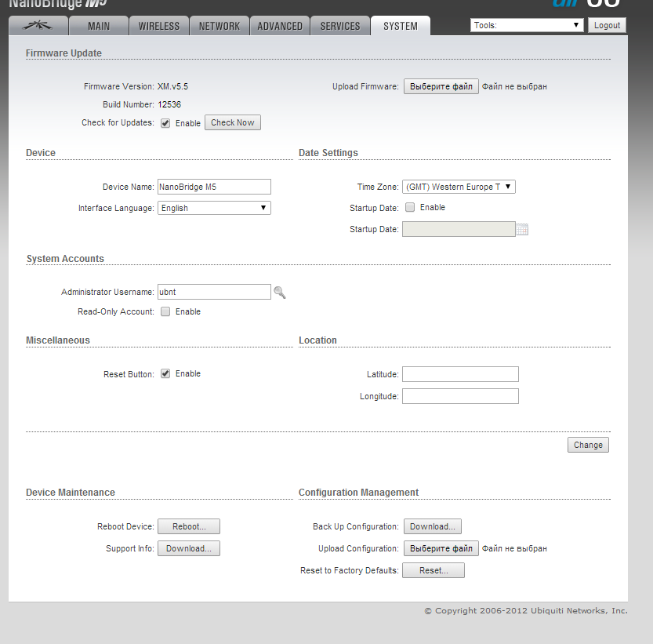Open the ADVANCED tab
653x644 pixels.
[x=280, y=26]
